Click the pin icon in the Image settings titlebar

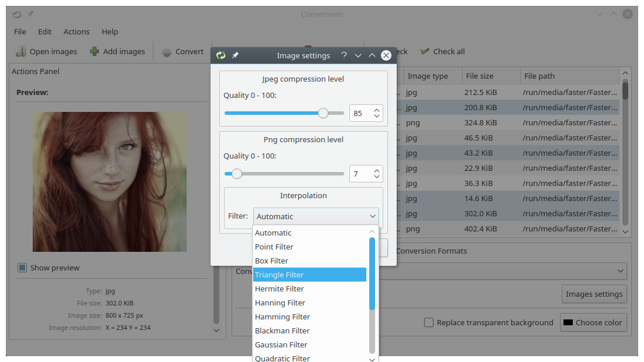(x=235, y=55)
